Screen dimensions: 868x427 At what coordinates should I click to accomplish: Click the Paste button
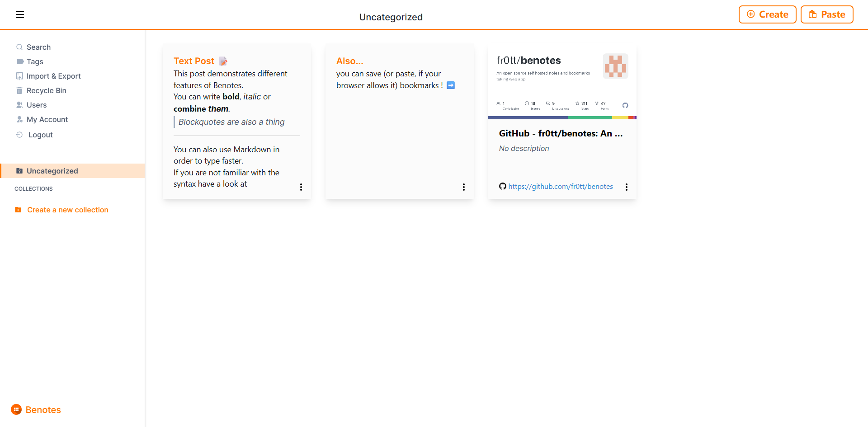point(827,14)
